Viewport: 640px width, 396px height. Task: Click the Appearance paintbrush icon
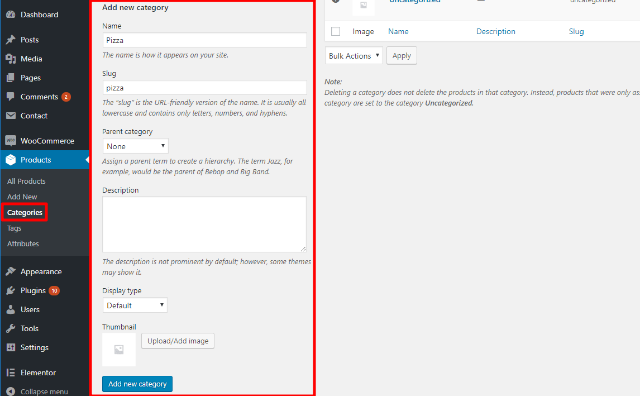click(x=11, y=271)
